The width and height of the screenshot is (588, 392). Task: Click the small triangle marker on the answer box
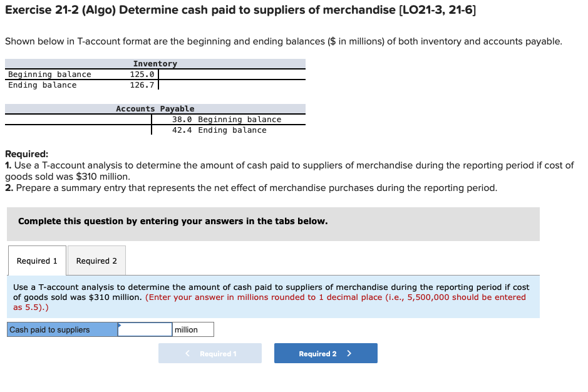pos(119,324)
